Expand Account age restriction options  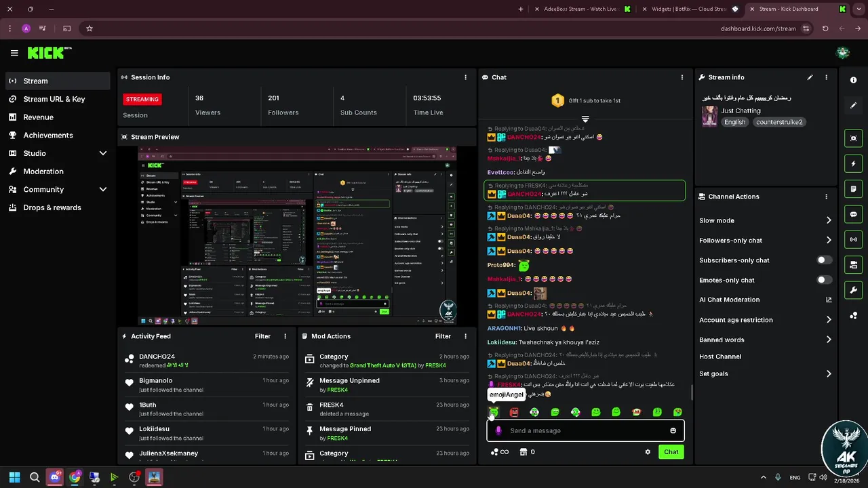[829, 320]
